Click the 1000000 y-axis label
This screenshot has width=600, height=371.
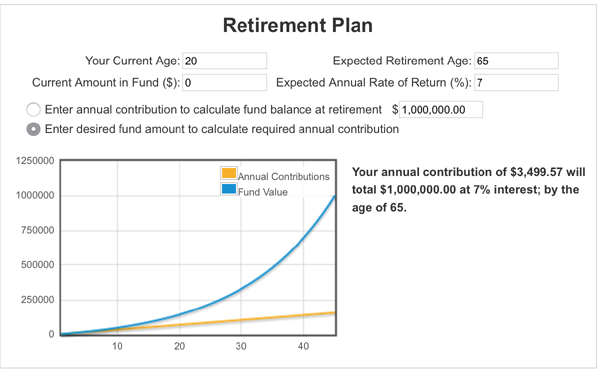(35, 195)
